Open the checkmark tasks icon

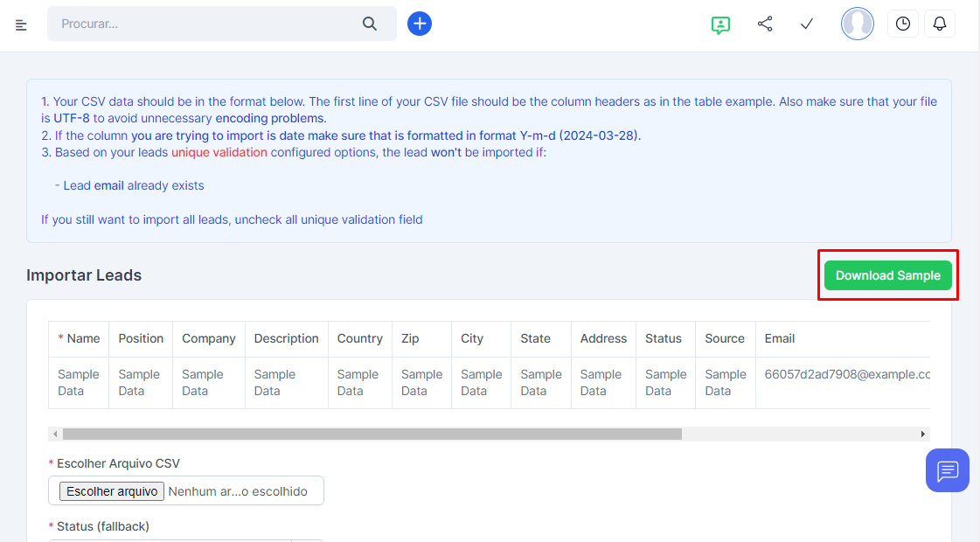(807, 24)
